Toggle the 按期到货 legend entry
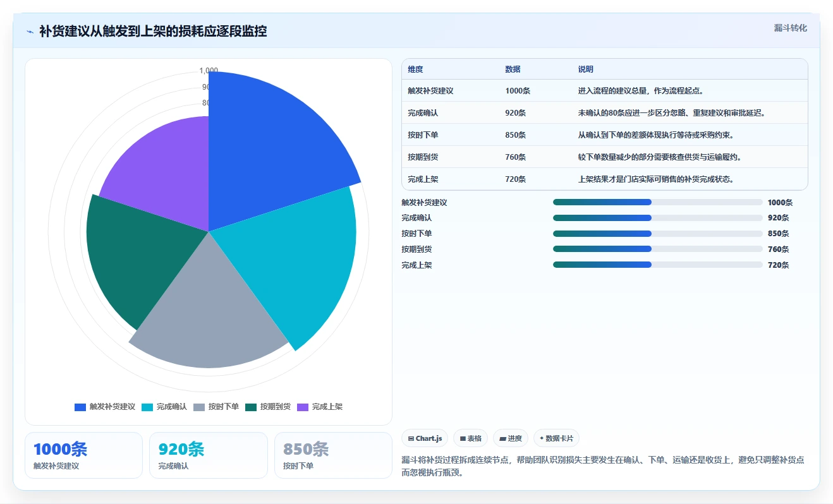833x504 pixels. [x=268, y=407]
